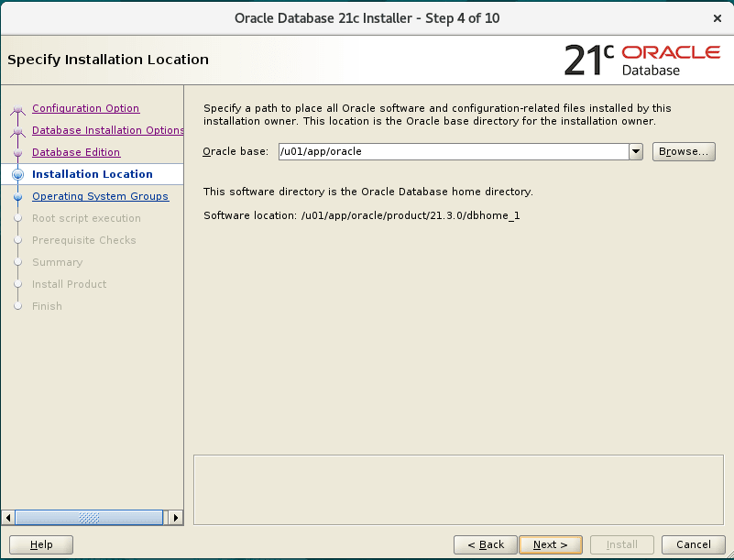The width and height of the screenshot is (734, 560).
Task: Click the Installation Location current-step icon
Action: pos(17,175)
